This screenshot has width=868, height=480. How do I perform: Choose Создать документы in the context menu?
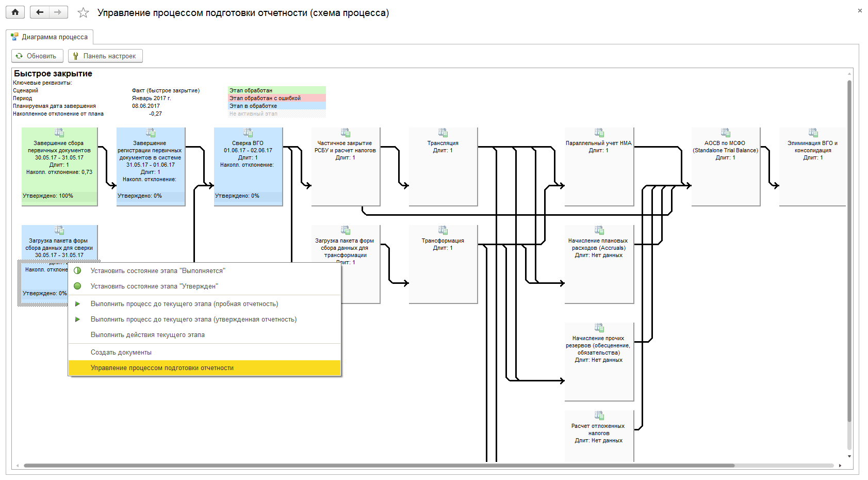pos(121,353)
